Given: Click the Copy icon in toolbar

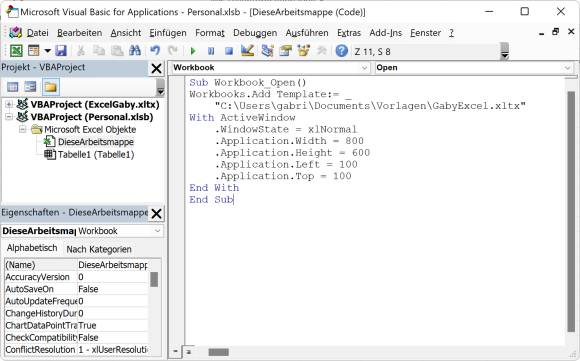Looking at the screenshot, I should tap(99, 51).
